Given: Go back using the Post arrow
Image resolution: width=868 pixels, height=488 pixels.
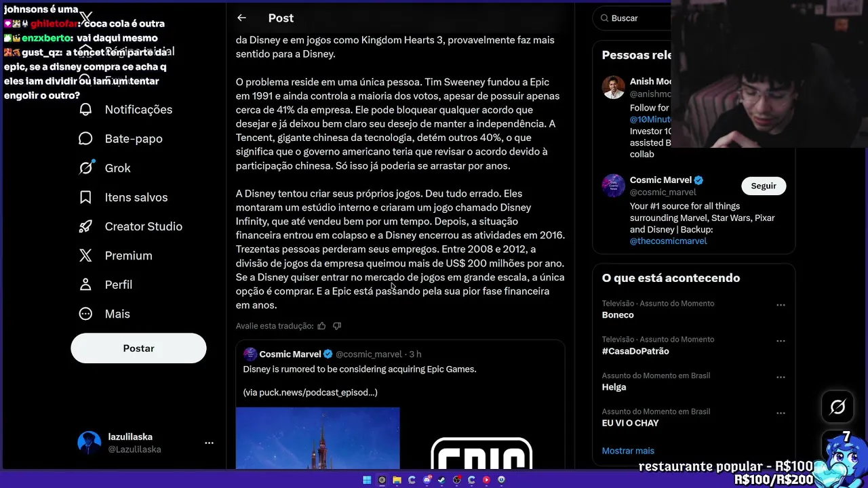Looking at the screenshot, I should click(x=241, y=18).
